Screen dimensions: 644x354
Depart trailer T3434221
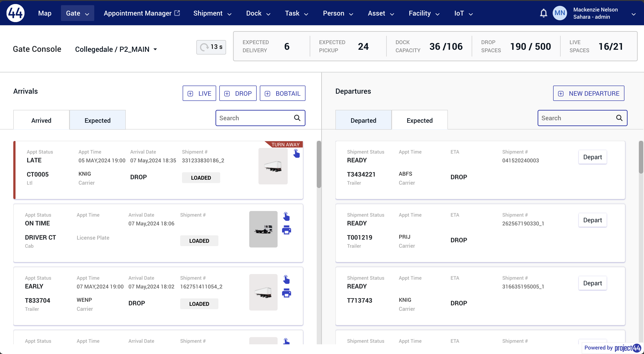[592, 157]
